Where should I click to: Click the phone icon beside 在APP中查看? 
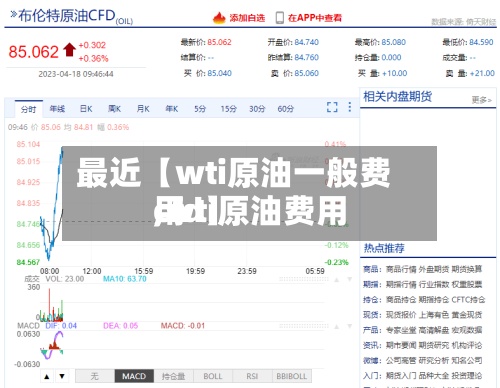coord(280,18)
